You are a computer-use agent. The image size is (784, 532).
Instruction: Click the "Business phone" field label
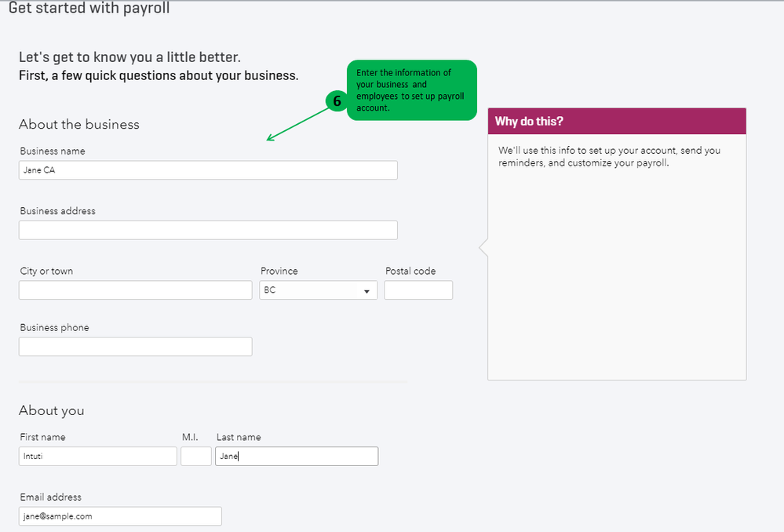point(55,327)
